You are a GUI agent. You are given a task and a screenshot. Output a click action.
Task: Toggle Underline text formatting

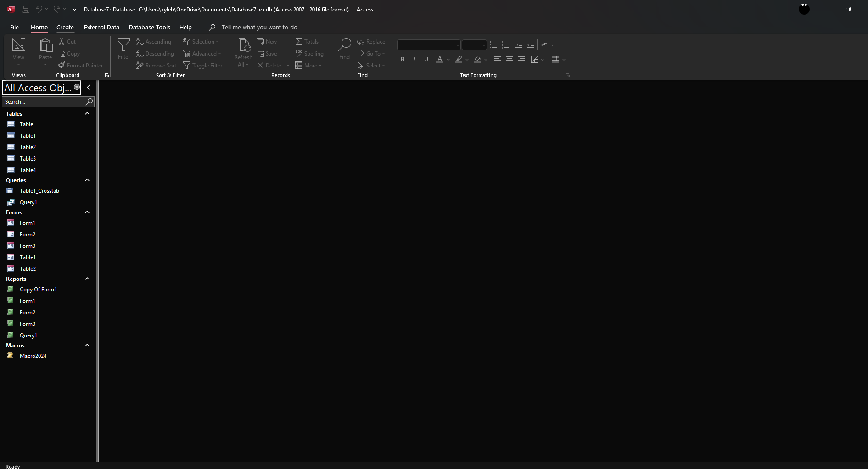tap(426, 59)
